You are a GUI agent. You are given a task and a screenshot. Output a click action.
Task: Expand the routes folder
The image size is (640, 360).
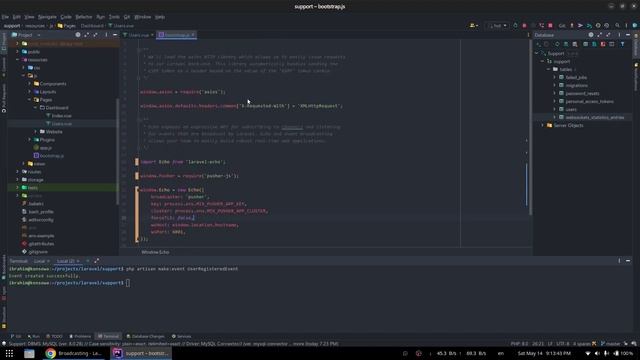click(18, 172)
